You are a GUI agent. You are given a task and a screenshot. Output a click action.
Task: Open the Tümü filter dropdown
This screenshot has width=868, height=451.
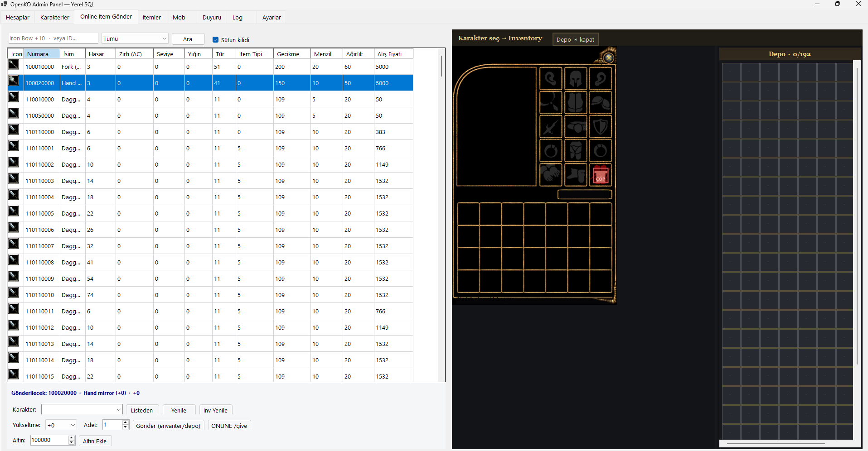135,38
